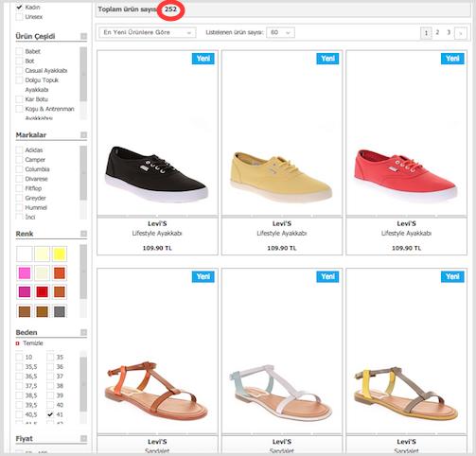Open the yellow-gray Levi's sandal product
Screen dimensions: 476x456
[406, 393]
